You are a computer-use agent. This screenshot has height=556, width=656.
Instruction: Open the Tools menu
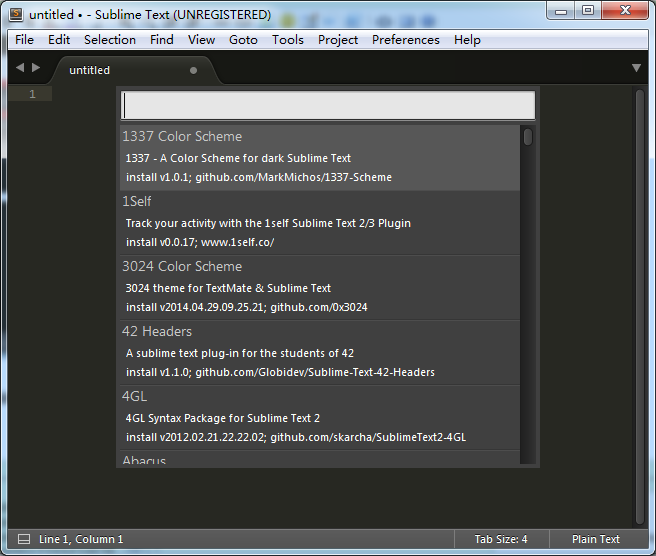point(288,40)
